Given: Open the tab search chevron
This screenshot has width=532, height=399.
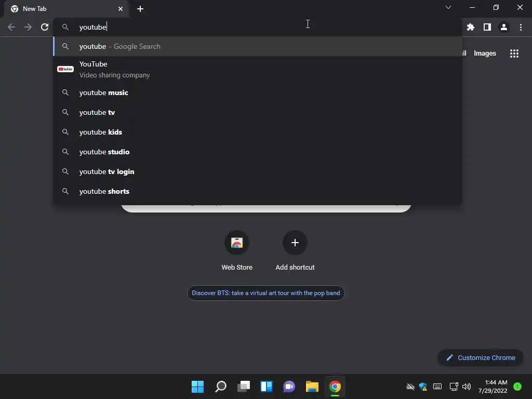Looking at the screenshot, I should (x=448, y=7).
